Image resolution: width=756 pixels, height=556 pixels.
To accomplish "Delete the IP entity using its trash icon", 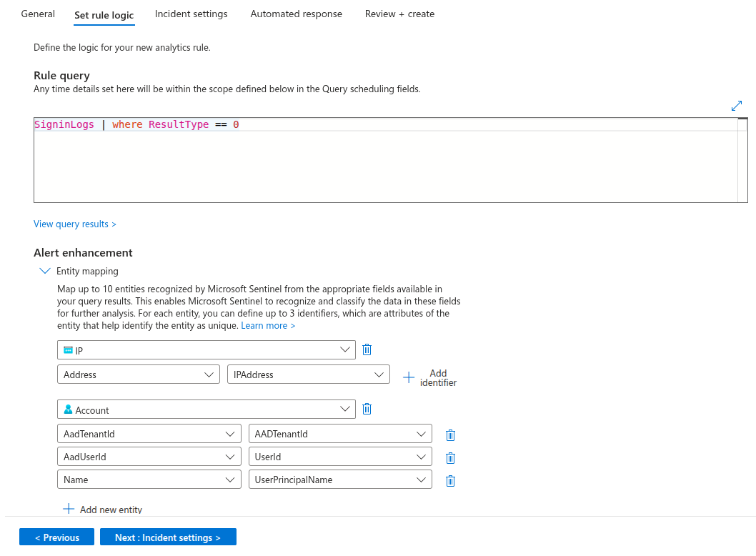I will (367, 349).
